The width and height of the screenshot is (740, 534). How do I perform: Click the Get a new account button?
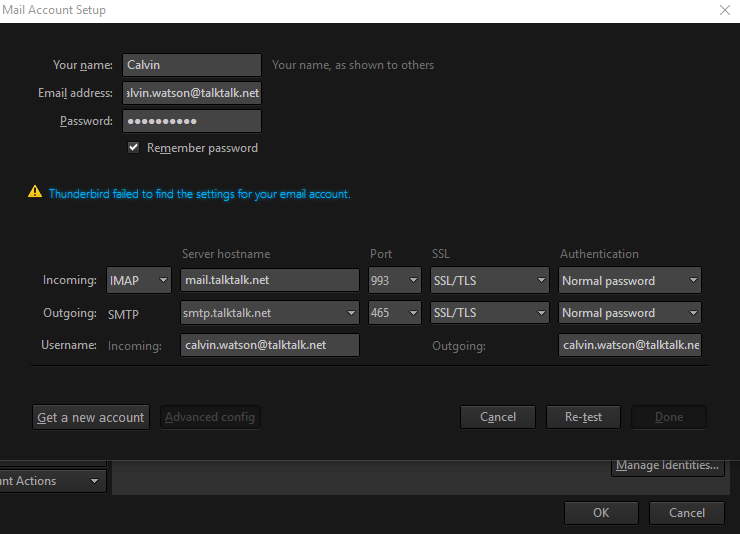(x=91, y=417)
